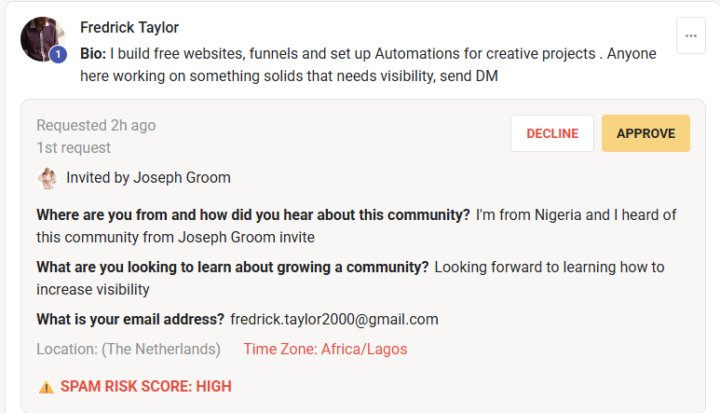The width and height of the screenshot is (720, 413).
Task: Open the Fredrick Taylor name link
Action: coord(129,27)
